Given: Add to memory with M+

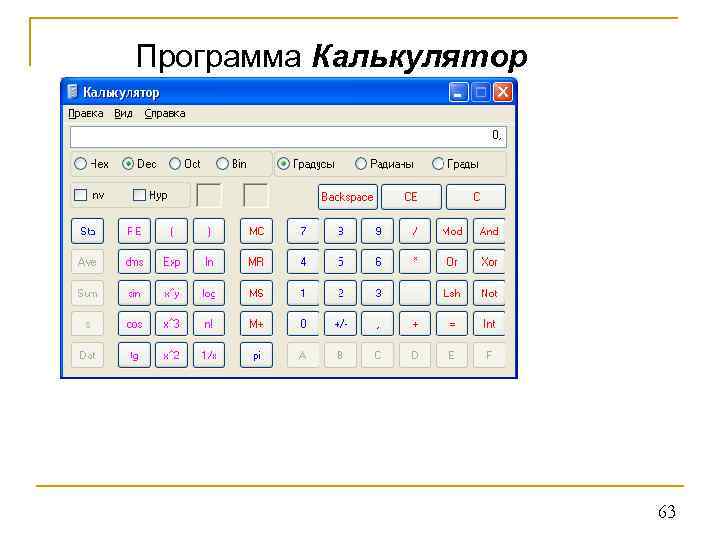Looking at the screenshot, I should tap(256, 324).
